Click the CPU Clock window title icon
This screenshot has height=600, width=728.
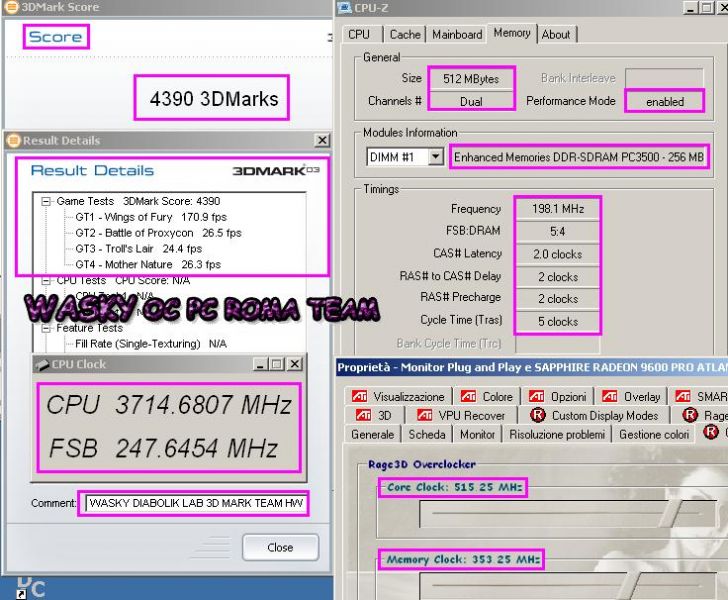(42, 365)
